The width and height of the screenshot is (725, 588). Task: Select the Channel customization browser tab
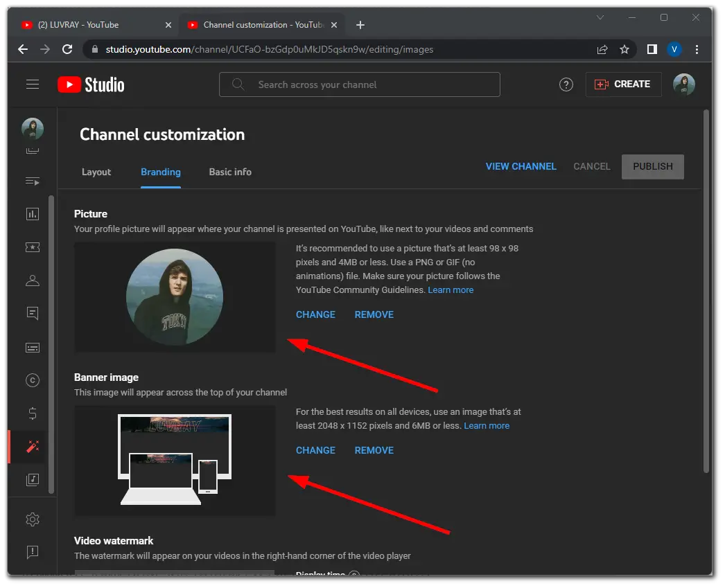click(x=263, y=25)
